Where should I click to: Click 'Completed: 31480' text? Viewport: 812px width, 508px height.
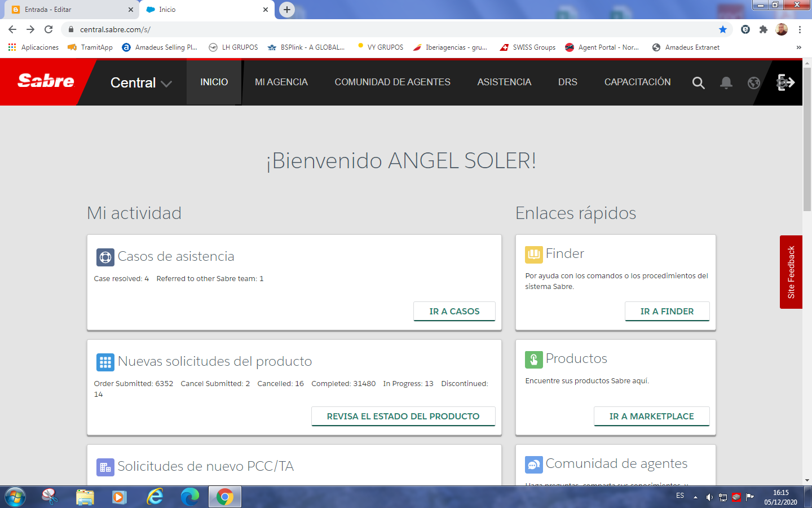[x=343, y=384]
